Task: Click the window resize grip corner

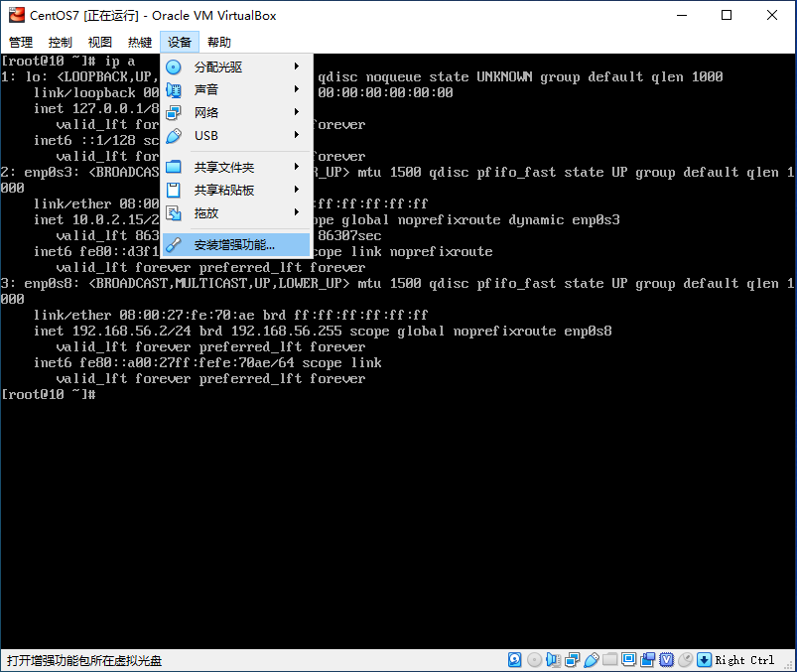Action: pyautogui.click(x=789, y=665)
